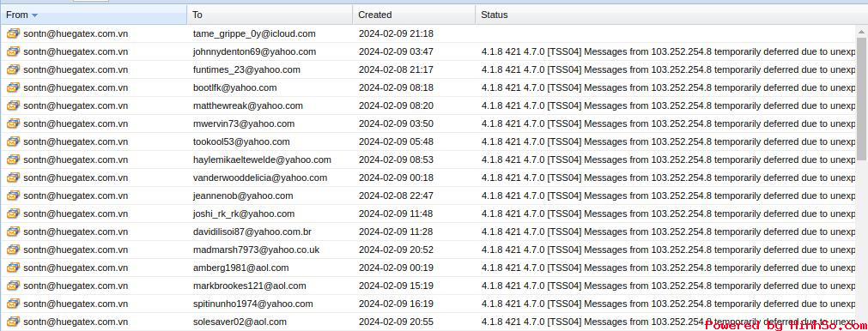868x331 pixels.
Task: Click the mail icon for haylemikaeltewelde@yahoo.com row
Action: point(13,159)
